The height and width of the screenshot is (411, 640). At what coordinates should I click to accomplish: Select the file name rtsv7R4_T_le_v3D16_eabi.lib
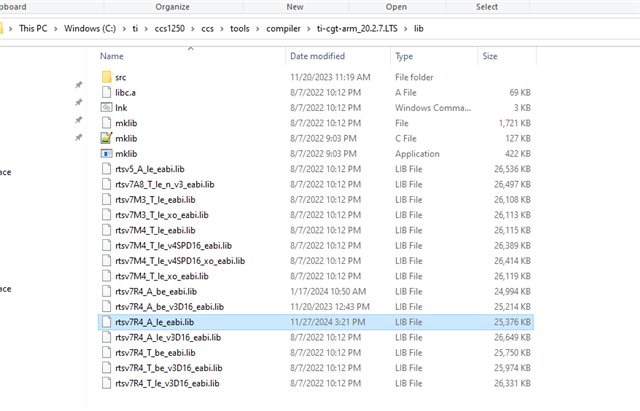click(x=167, y=383)
